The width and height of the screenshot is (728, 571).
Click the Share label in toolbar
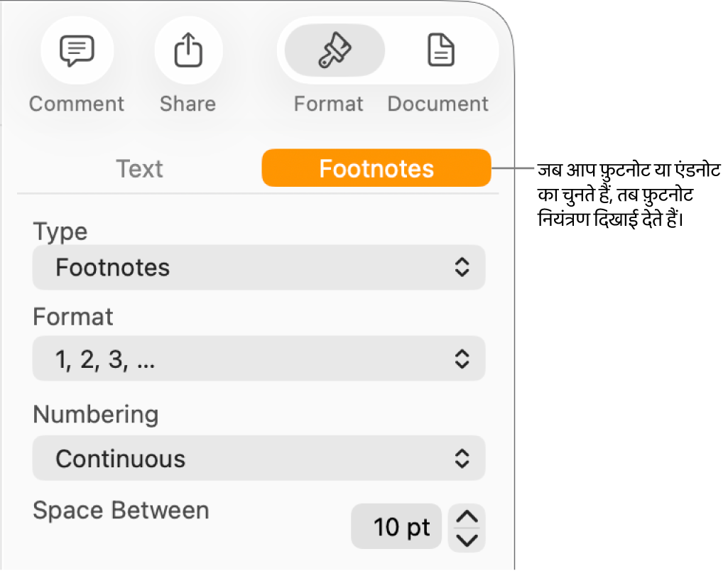coord(188,104)
